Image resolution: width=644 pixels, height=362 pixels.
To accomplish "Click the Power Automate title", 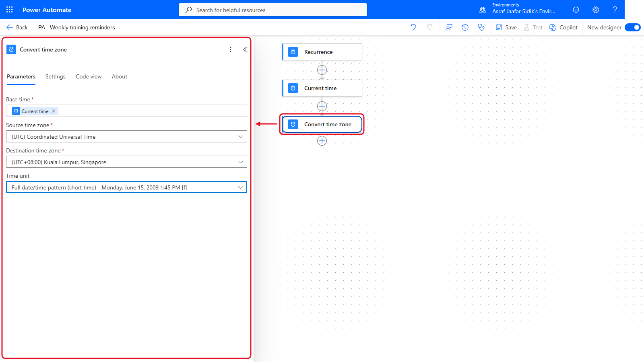I will tap(47, 10).
